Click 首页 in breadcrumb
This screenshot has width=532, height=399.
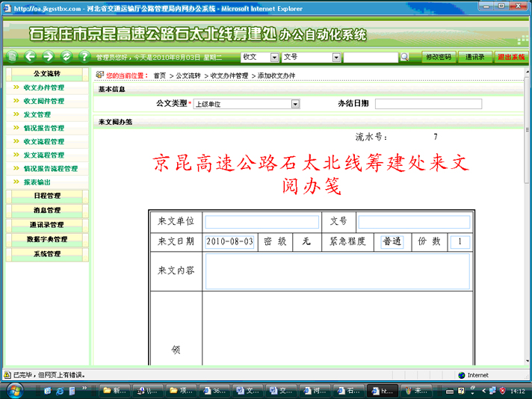[160, 76]
